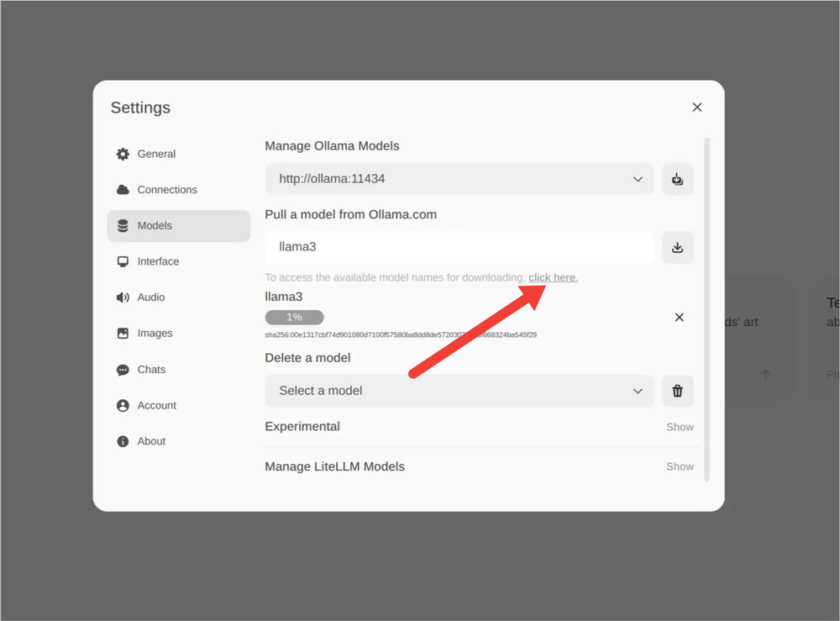The height and width of the screenshot is (621, 840).
Task: Click the model name input field
Action: click(459, 248)
